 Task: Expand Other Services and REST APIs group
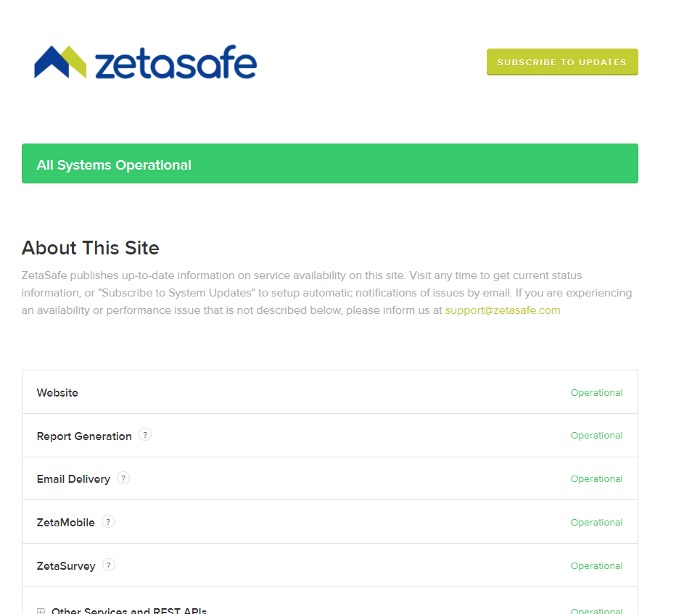pos(41,611)
